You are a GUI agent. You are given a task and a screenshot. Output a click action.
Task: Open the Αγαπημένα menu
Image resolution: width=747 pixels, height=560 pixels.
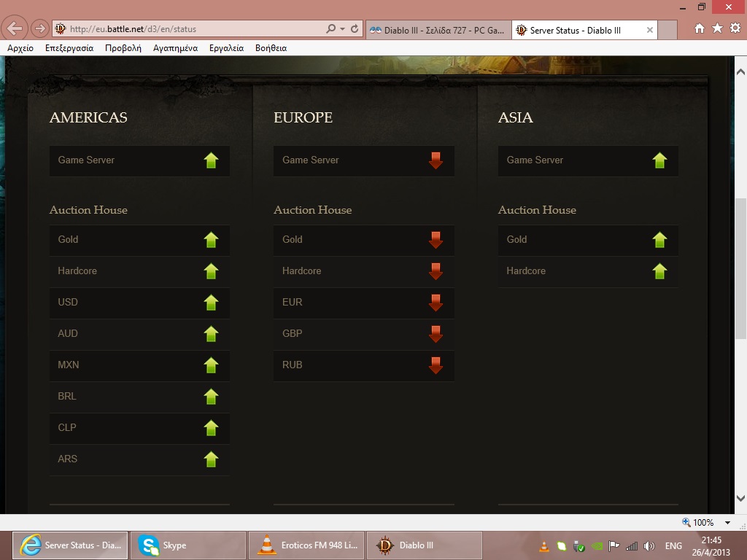(175, 48)
